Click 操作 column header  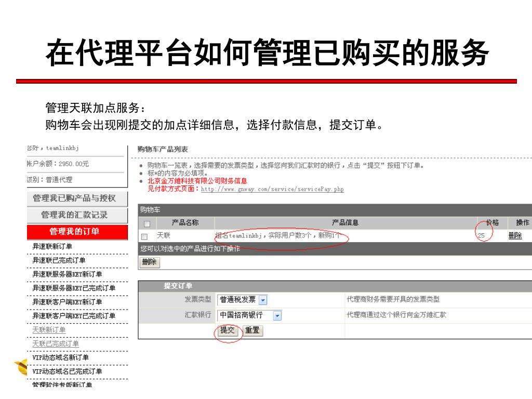(523, 222)
